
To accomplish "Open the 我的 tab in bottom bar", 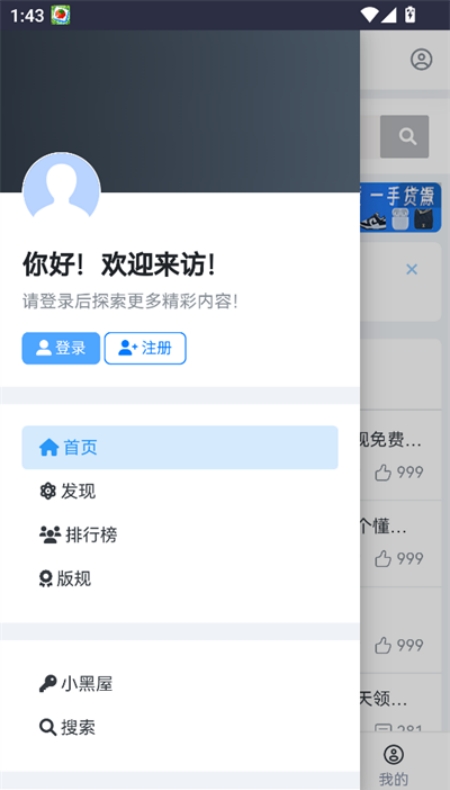I will [x=394, y=765].
